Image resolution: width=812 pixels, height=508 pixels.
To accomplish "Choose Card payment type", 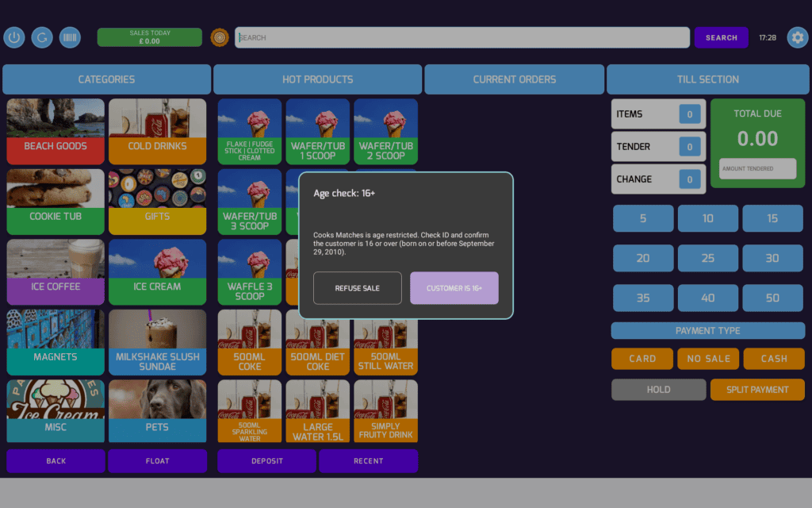I will [x=642, y=359].
